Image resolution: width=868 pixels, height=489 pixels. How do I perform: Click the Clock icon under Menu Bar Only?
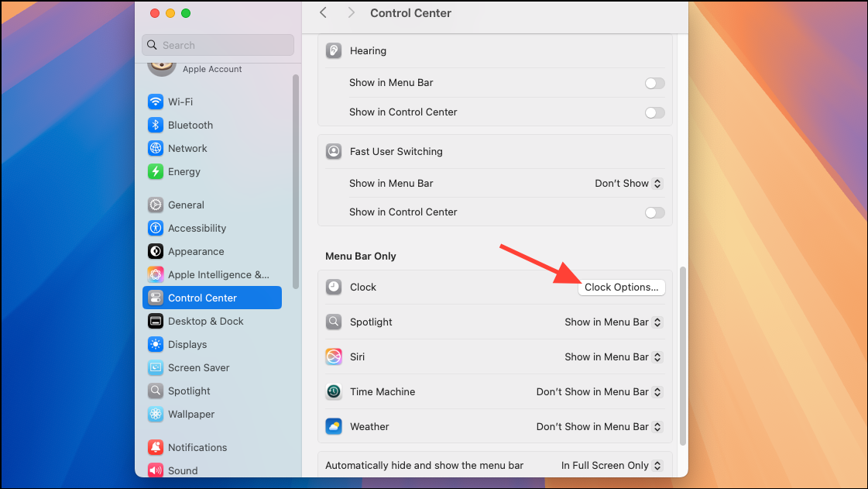pos(333,287)
